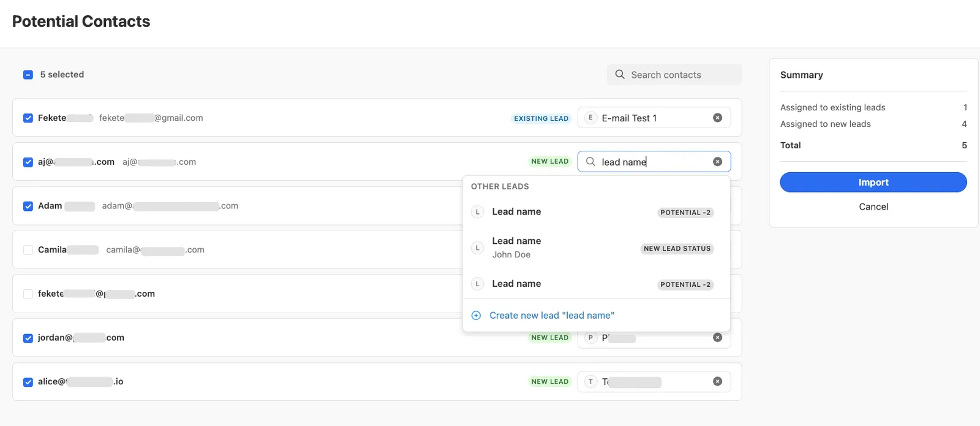Uncheck the alice@ contact checkbox
The width and height of the screenshot is (980, 426).
pyautogui.click(x=28, y=382)
